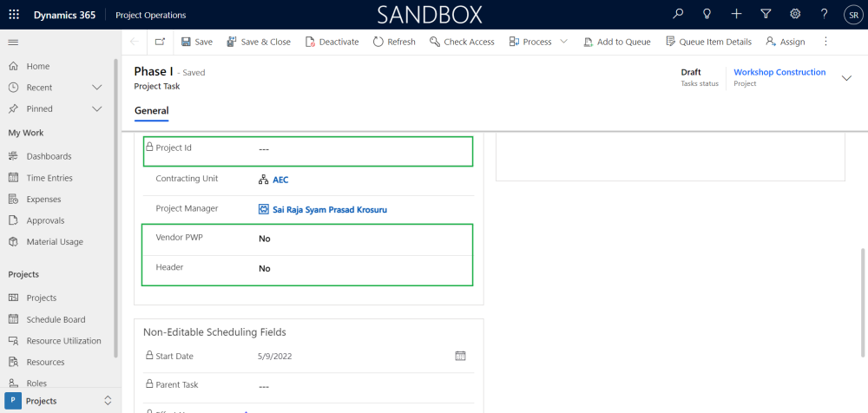The height and width of the screenshot is (413, 868).
Task: Click the lightbulb assistant icon
Action: tap(707, 15)
